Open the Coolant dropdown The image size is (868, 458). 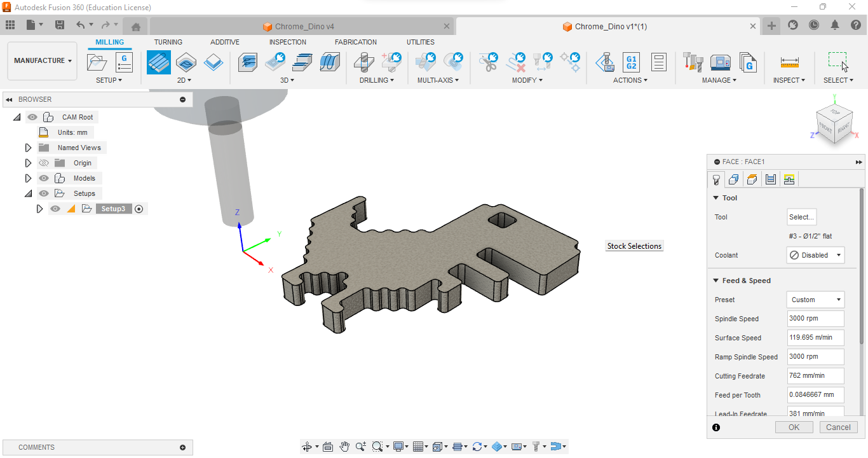click(816, 255)
